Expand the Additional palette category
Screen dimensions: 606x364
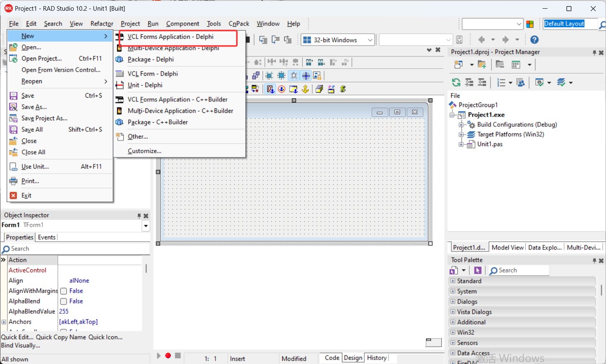[x=453, y=322]
